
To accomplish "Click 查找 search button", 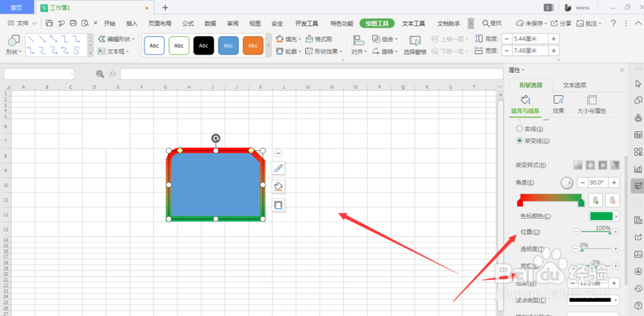I will coord(492,23).
